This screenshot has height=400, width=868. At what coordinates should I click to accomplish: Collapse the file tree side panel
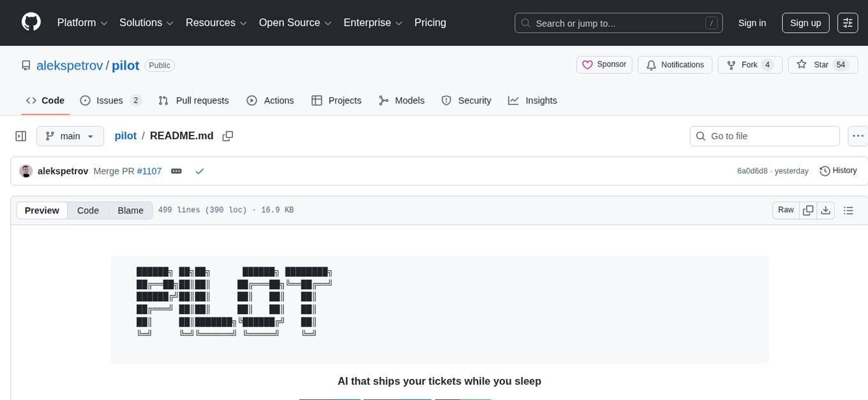(x=21, y=136)
